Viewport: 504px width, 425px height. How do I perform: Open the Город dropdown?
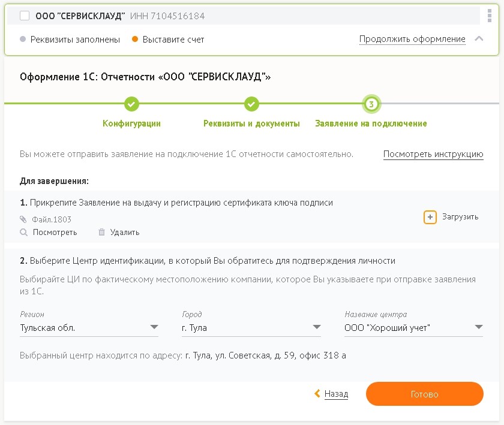pyautogui.click(x=251, y=328)
